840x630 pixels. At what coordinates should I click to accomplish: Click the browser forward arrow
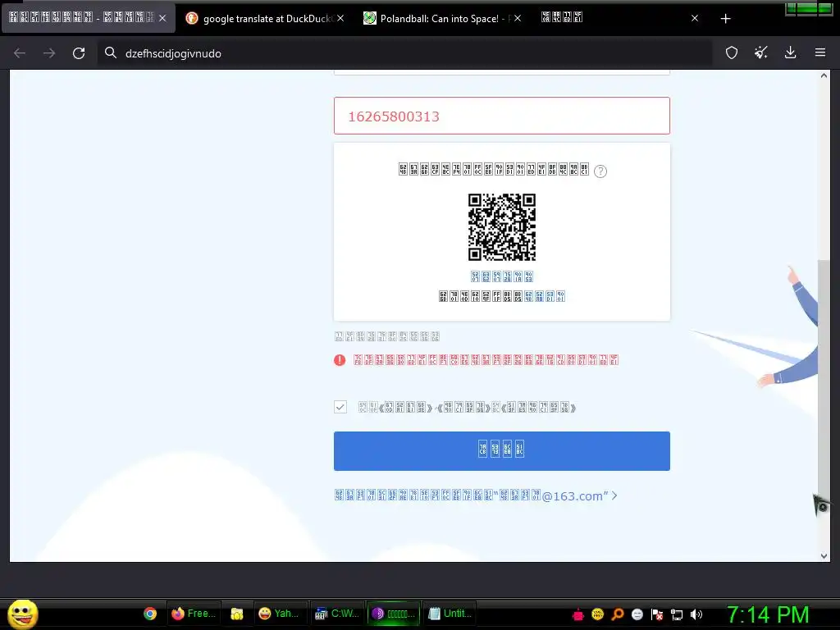coord(49,53)
